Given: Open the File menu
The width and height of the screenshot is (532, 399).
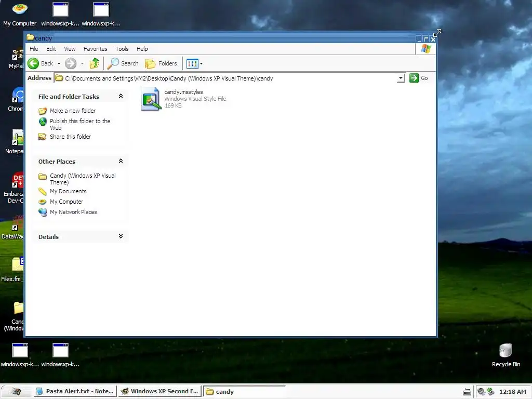Looking at the screenshot, I should 34,49.
